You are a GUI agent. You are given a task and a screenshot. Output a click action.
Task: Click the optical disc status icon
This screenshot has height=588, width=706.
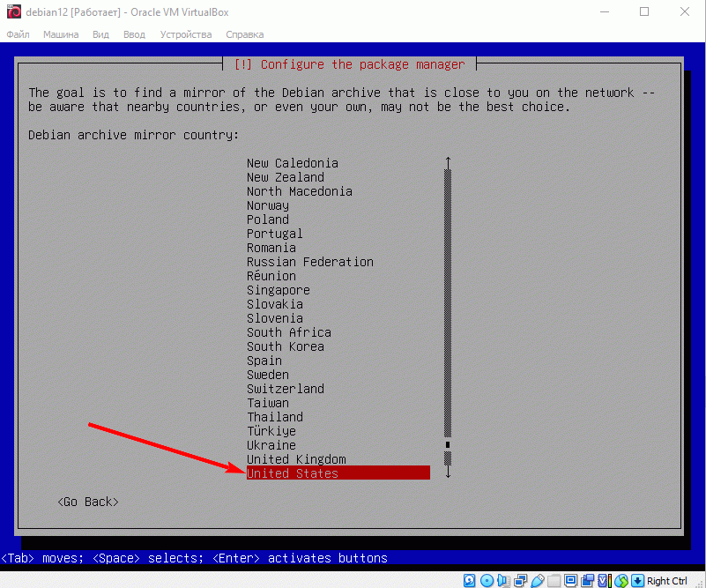(x=487, y=580)
